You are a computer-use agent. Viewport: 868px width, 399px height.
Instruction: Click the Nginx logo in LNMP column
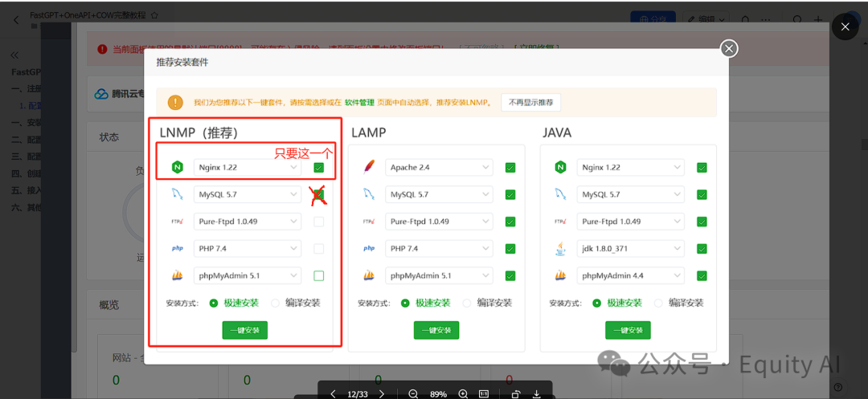coord(178,167)
